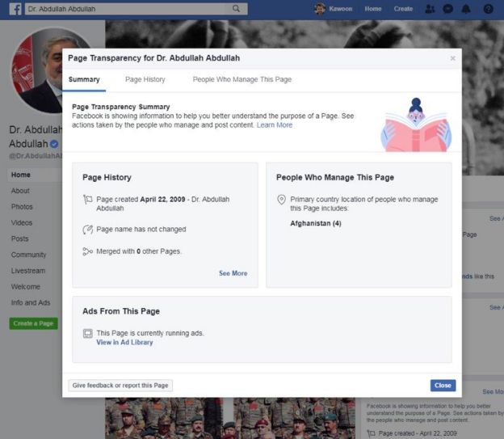Click the location pin icon
The width and height of the screenshot is (504, 439).
pos(281,200)
